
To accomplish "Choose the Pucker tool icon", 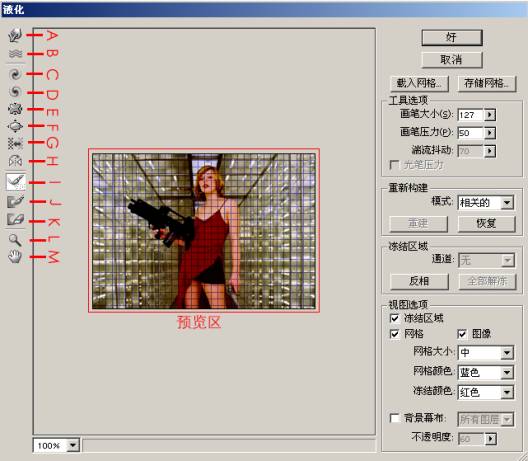I will click(x=15, y=109).
